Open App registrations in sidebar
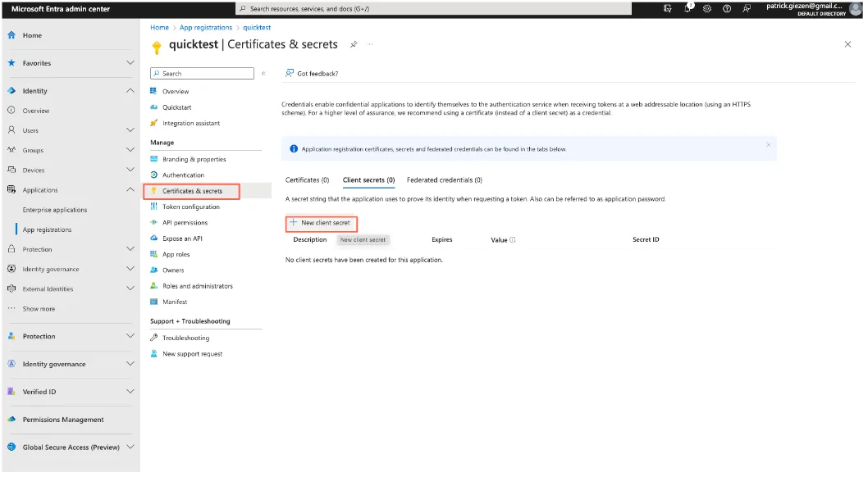Screen dimensions: 868x477 point(47,229)
